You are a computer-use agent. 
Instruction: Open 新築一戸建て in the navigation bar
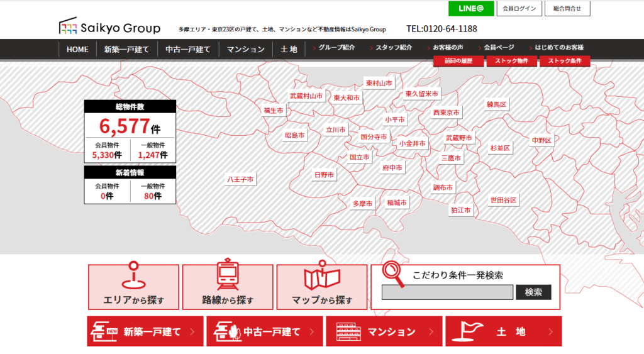[x=126, y=49]
